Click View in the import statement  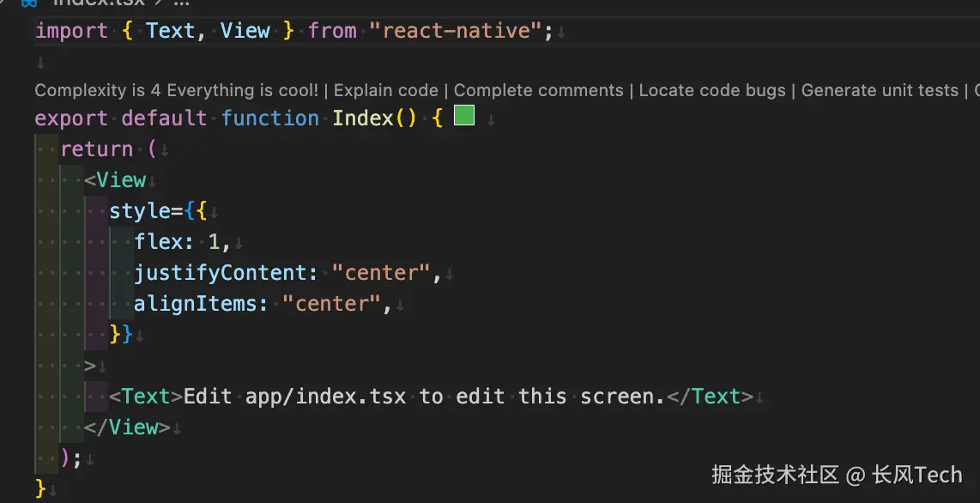(245, 31)
